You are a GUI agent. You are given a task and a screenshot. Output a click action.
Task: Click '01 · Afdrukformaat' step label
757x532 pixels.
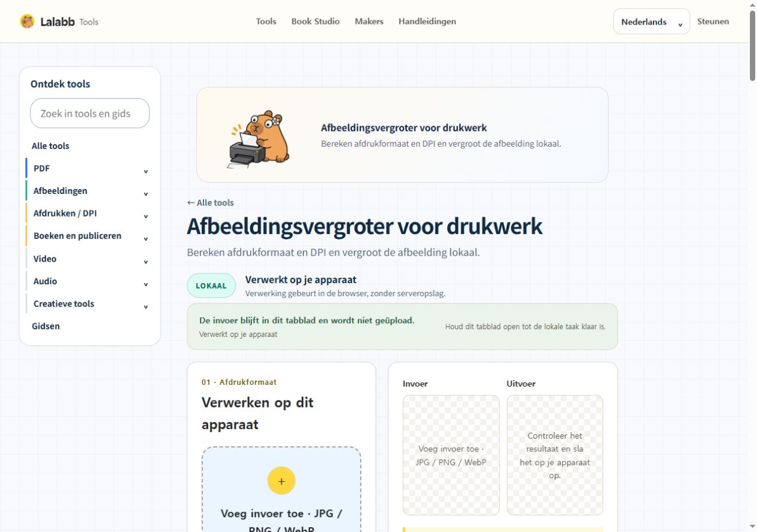(239, 382)
